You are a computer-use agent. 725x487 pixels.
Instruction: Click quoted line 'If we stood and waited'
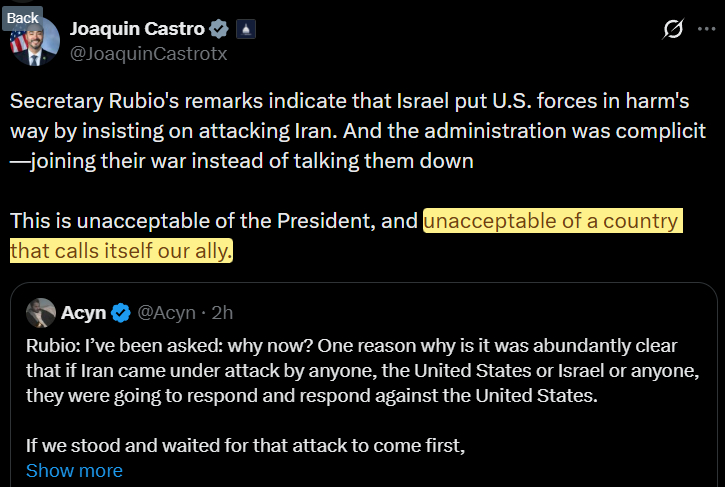coord(246,446)
